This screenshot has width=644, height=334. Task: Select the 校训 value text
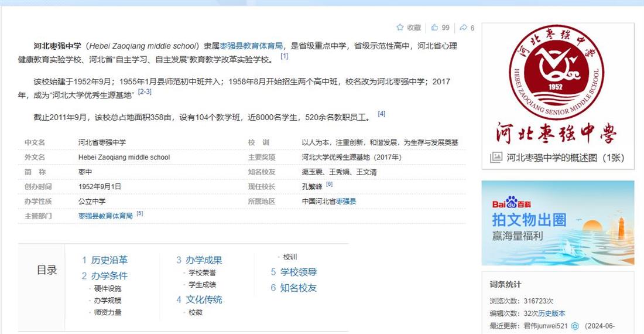click(x=380, y=142)
